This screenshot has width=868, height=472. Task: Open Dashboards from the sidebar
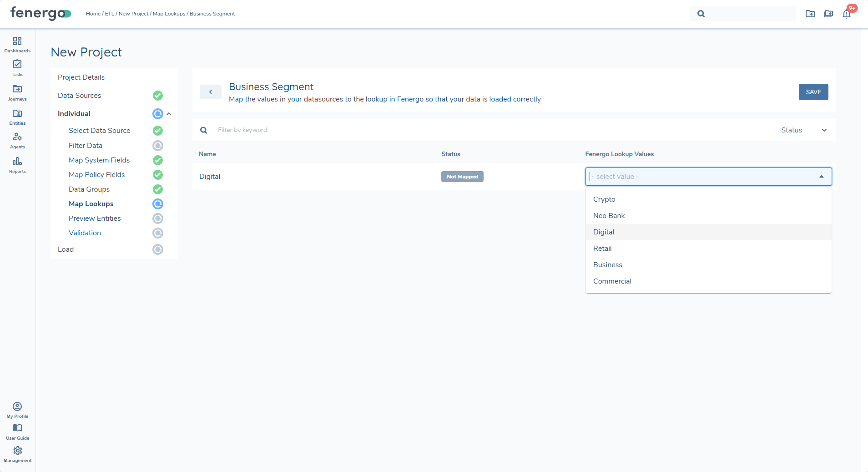17,44
